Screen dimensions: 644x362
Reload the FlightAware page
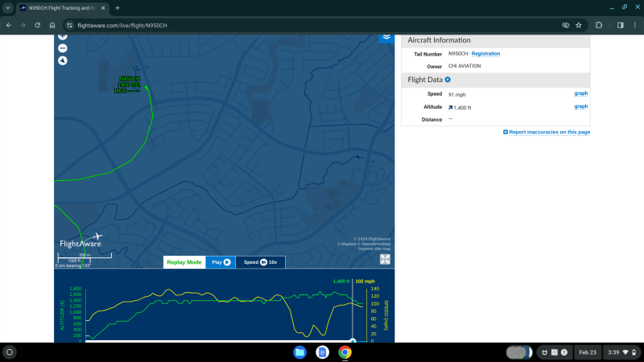tap(37, 25)
